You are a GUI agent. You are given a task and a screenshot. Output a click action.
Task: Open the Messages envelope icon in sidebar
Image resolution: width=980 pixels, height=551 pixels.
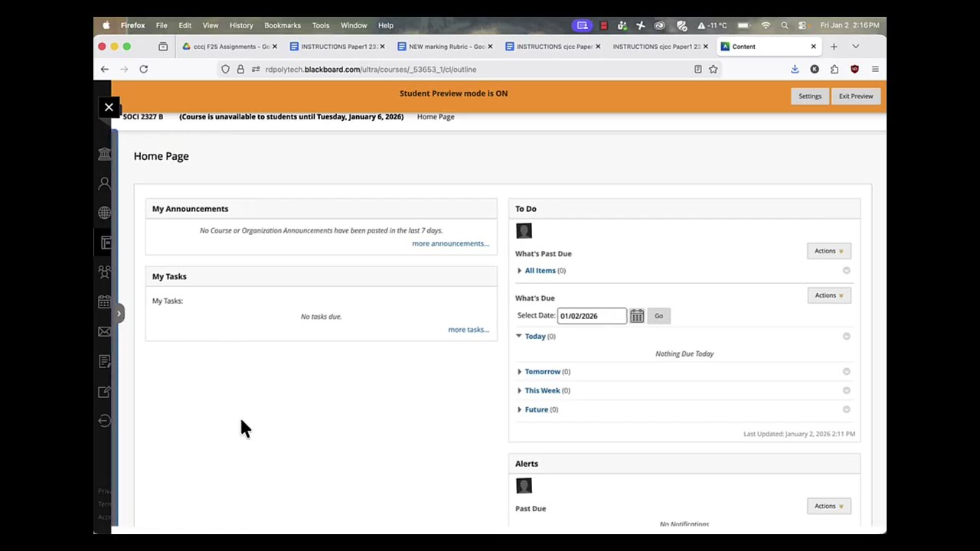[x=105, y=331]
